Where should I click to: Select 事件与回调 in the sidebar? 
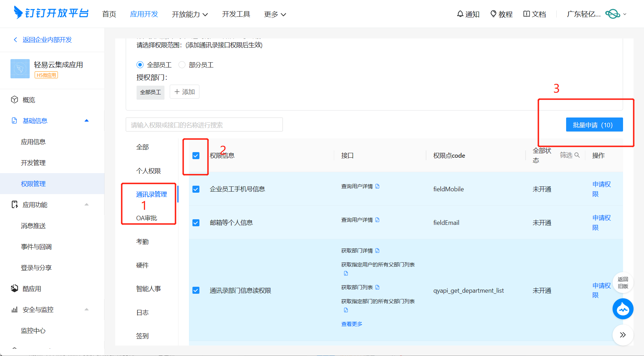(36, 247)
